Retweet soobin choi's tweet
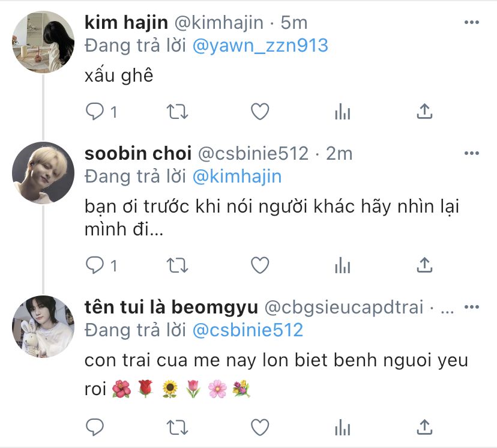 pyautogui.click(x=177, y=265)
